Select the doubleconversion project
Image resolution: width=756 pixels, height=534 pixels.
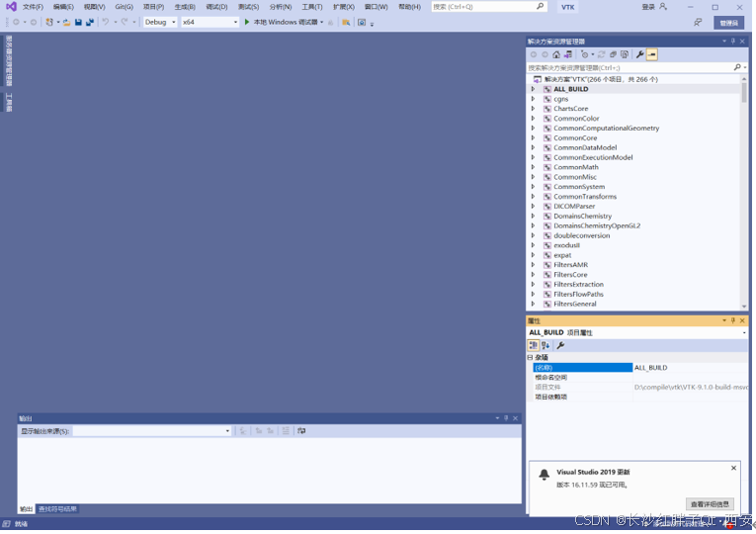pos(581,235)
